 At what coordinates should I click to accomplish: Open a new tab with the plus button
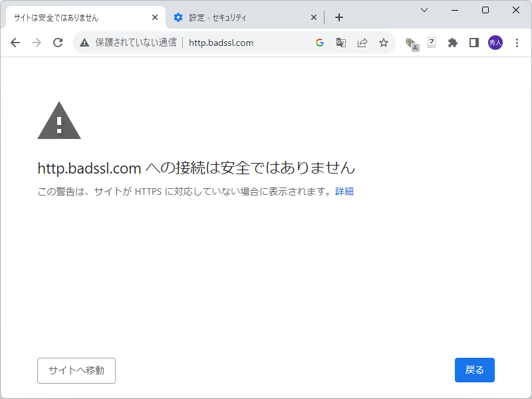339,18
